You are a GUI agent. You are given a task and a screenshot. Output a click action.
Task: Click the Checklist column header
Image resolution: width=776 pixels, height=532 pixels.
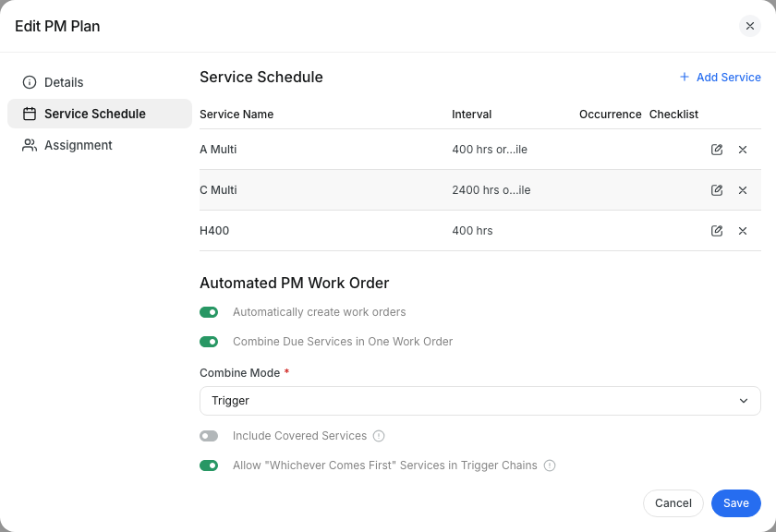(673, 115)
